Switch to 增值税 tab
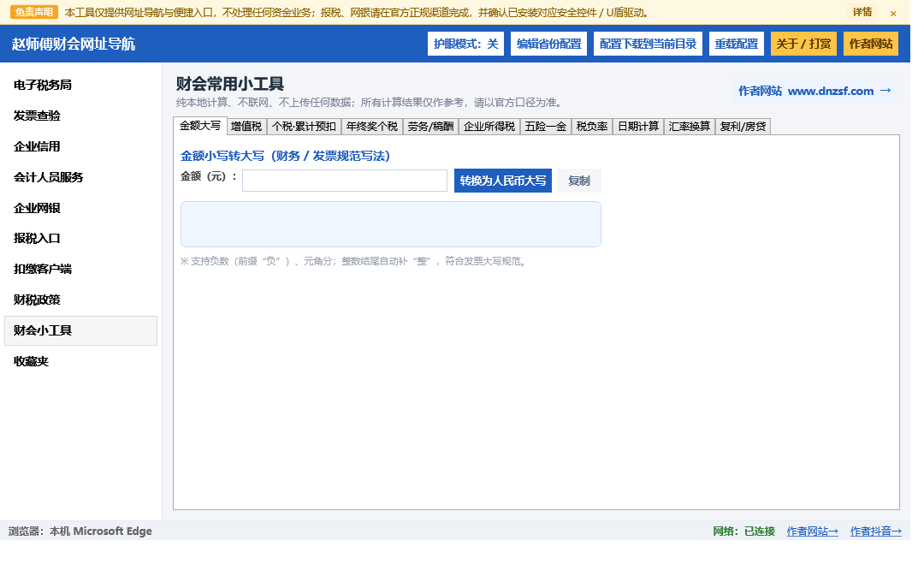Image resolution: width=924 pixels, height=582 pixels. 246,126
